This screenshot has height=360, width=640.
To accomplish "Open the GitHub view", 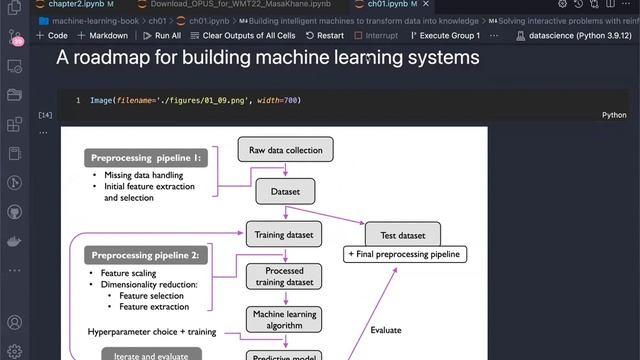I will point(15,212).
